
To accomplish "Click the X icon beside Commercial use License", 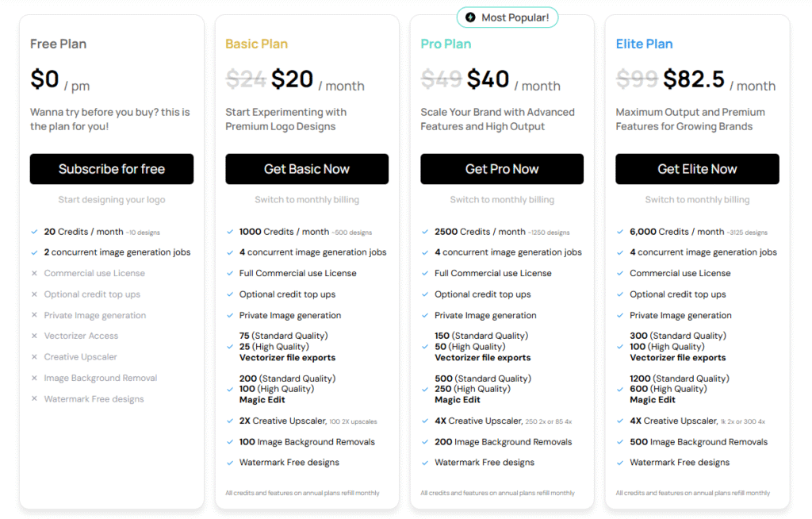I will (x=34, y=273).
